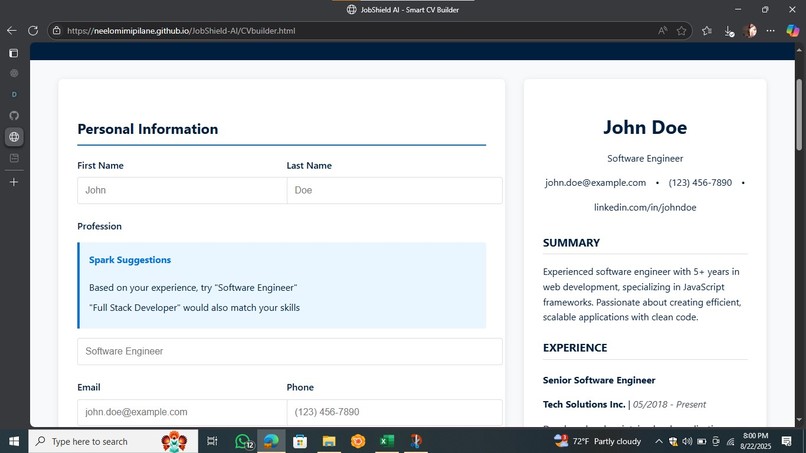Open the network tray icon
The width and height of the screenshot is (806, 453).
point(730,441)
